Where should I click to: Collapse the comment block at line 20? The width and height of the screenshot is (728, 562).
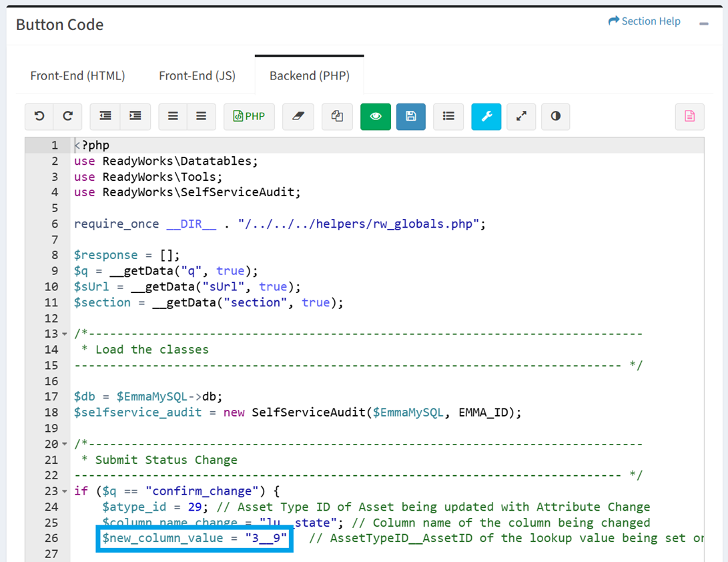click(65, 445)
